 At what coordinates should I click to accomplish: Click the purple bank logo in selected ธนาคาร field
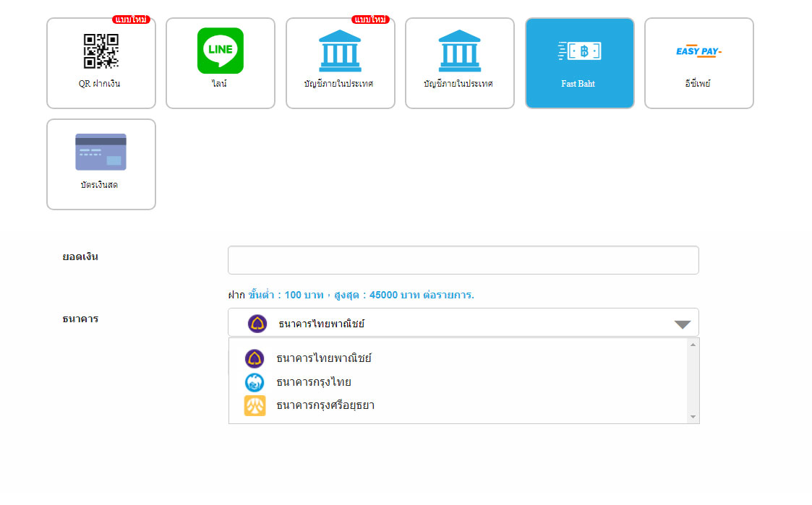tap(257, 324)
